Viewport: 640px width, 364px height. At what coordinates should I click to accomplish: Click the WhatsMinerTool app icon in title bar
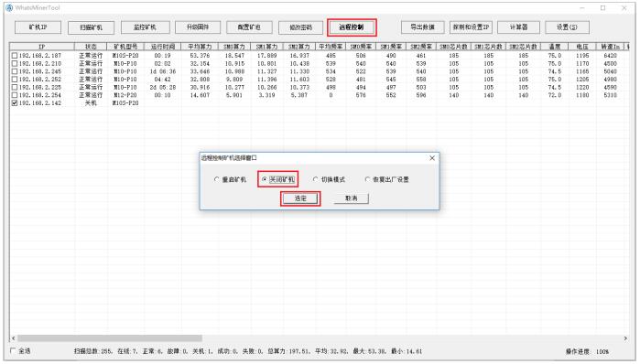(x=9, y=7)
